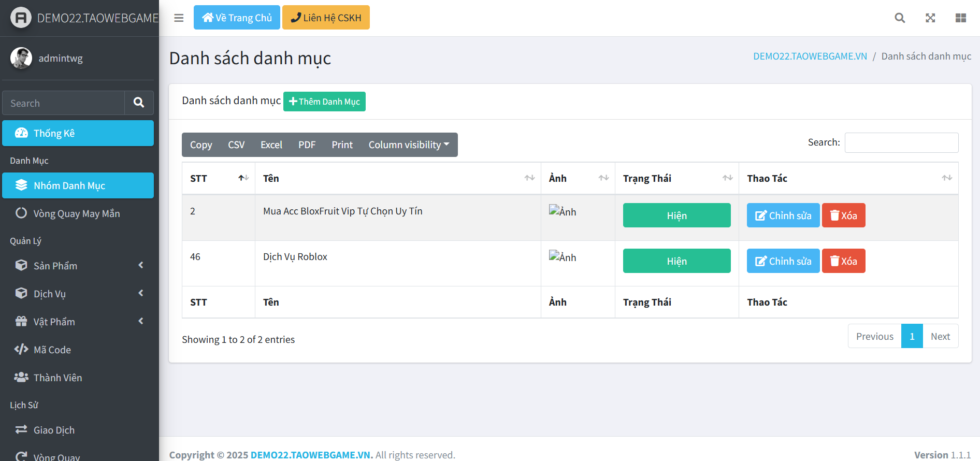This screenshot has height=461, width=980.
Task: Open the top navbar search icon
Action: pos(900,18)
